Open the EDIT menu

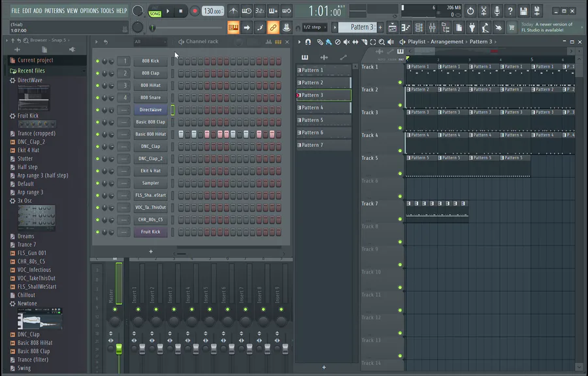[27, 11]
